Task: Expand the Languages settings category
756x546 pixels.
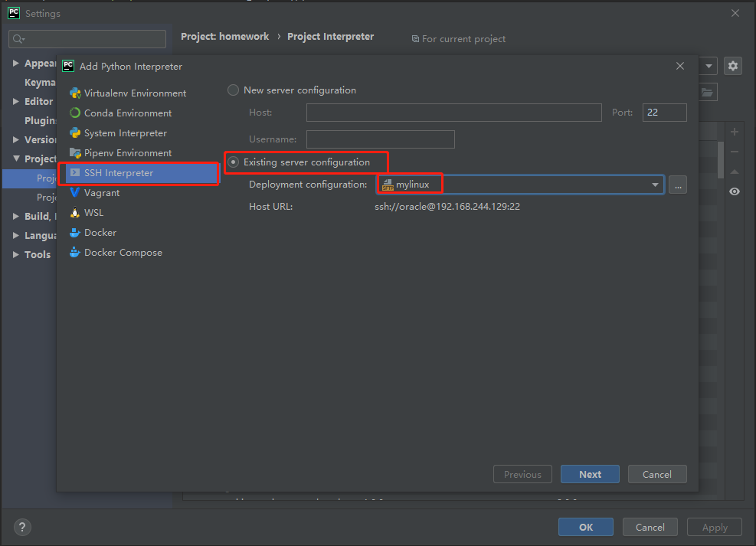Action: [x=16, y=235]
